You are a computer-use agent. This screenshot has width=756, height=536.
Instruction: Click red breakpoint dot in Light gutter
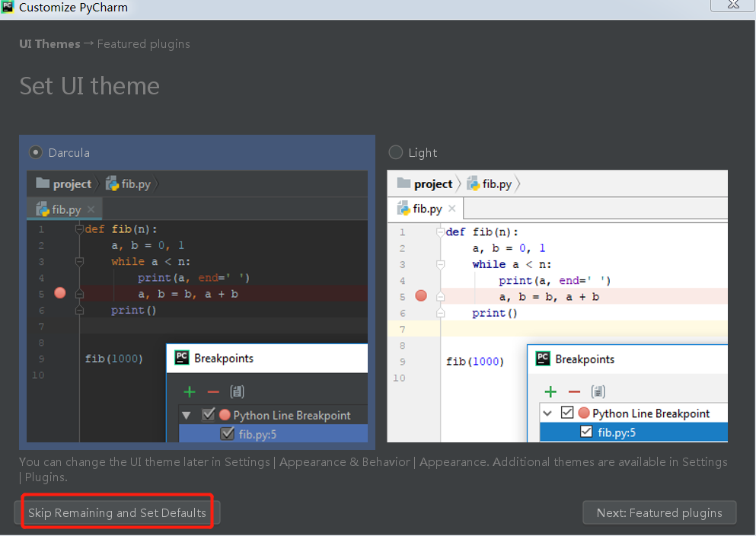coord(421,296)
